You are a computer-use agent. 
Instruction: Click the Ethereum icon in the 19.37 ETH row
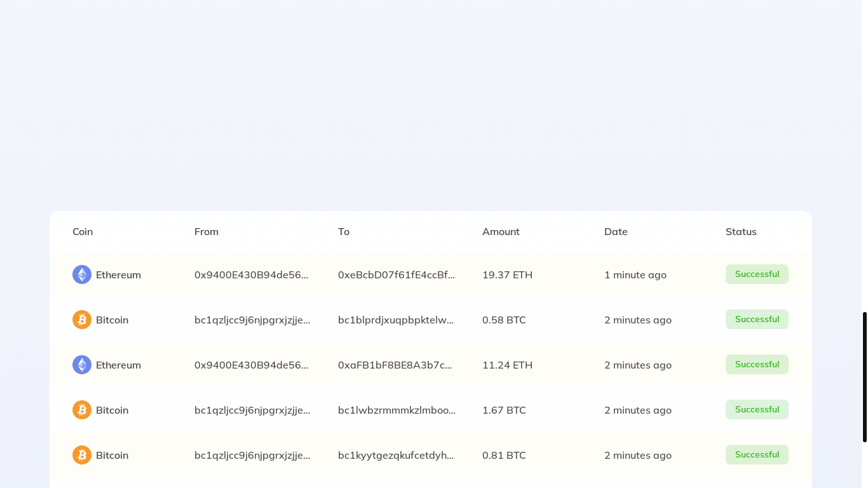click(x=82, y=274)
